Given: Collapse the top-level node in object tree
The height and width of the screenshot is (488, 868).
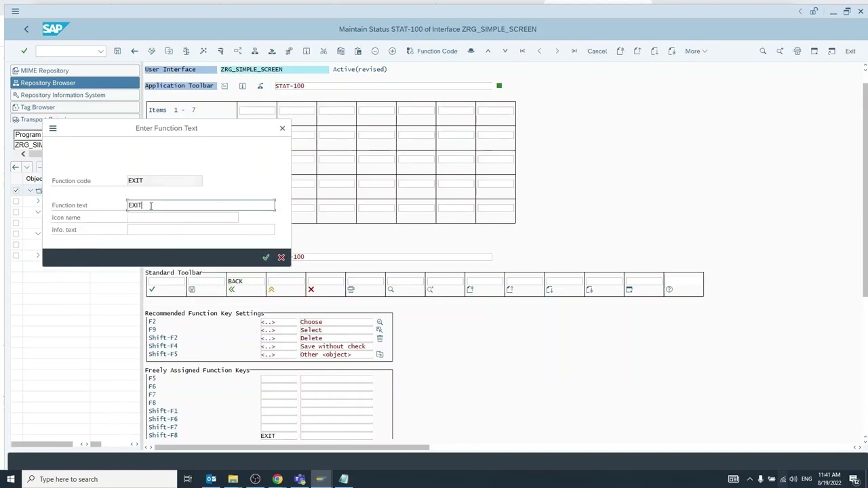Looking at the screenshot, I should 30,190.
